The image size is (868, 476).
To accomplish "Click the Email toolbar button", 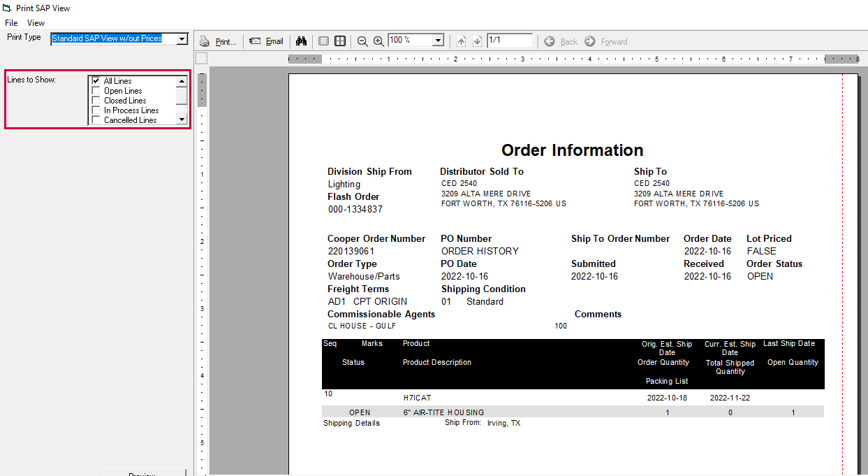I will (267, 41).
